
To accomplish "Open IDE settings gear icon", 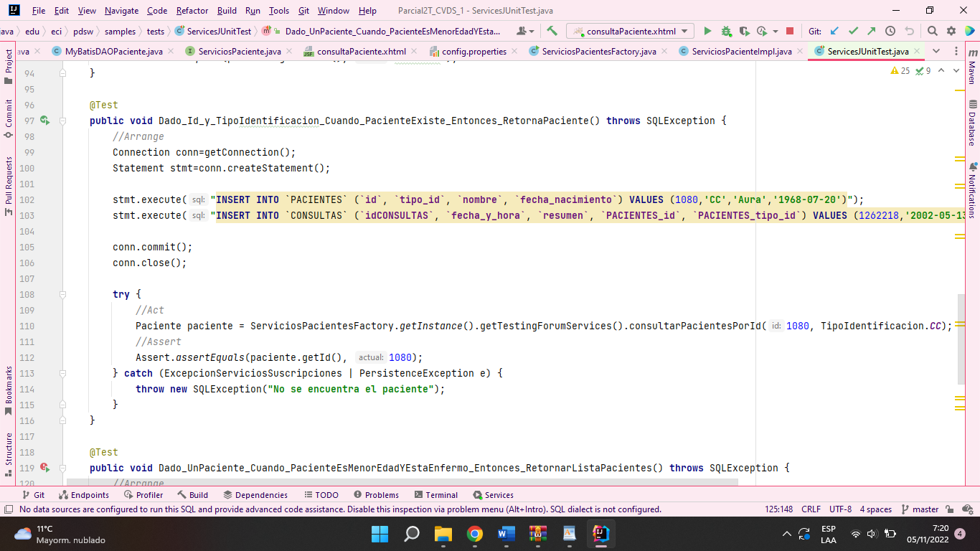I will coord(951,31).
